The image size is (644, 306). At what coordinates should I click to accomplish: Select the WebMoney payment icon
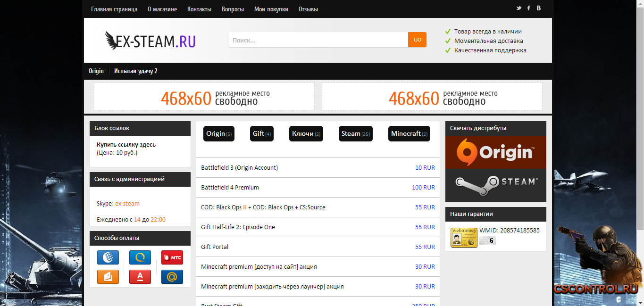tap(108, 257)
